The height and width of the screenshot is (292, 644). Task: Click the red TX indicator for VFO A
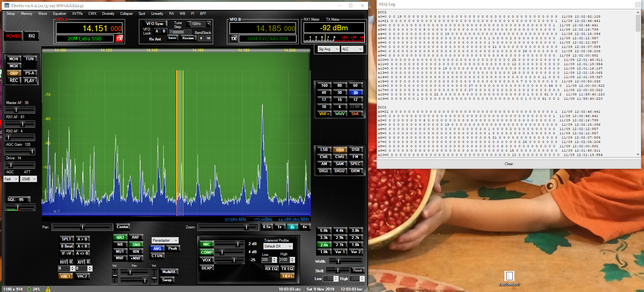click(x=119, y=39)
